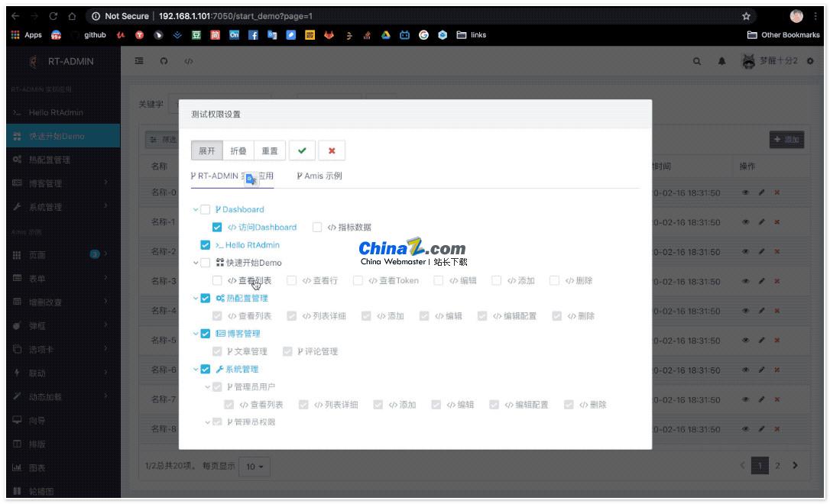This screenshot has width=830, height=504.
Task: Check the 查看Token permission checkbox
Action: (x=358, y=281)
